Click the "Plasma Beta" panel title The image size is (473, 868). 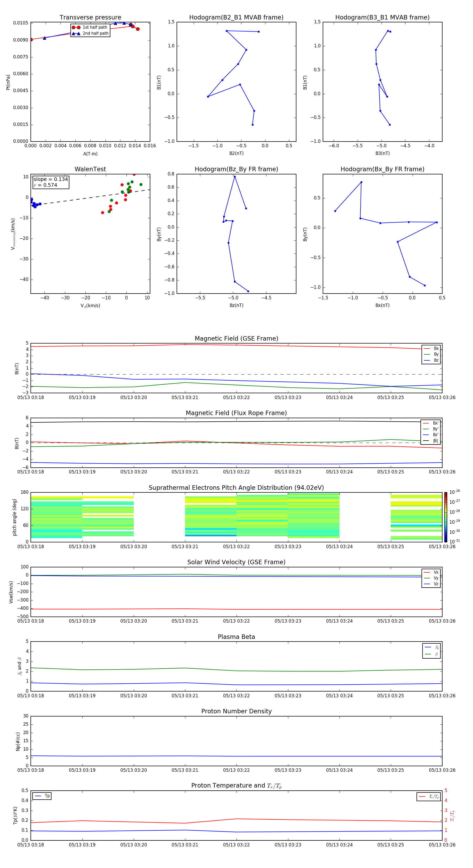click(x=236, y=637)
